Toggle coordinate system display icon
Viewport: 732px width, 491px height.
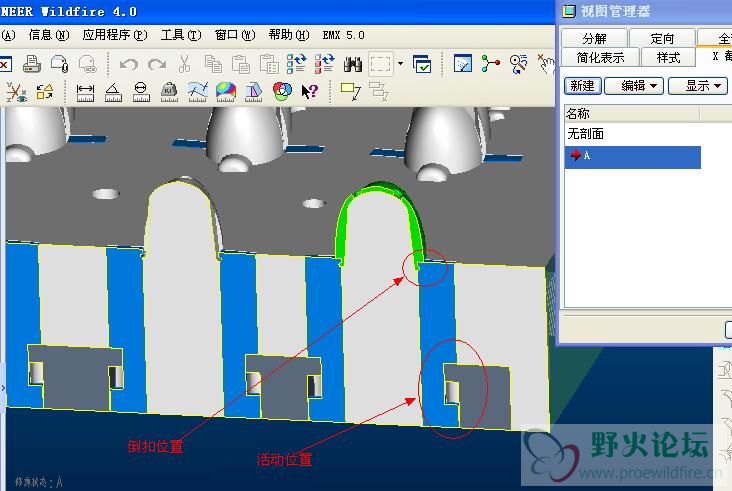pos(16,91)
